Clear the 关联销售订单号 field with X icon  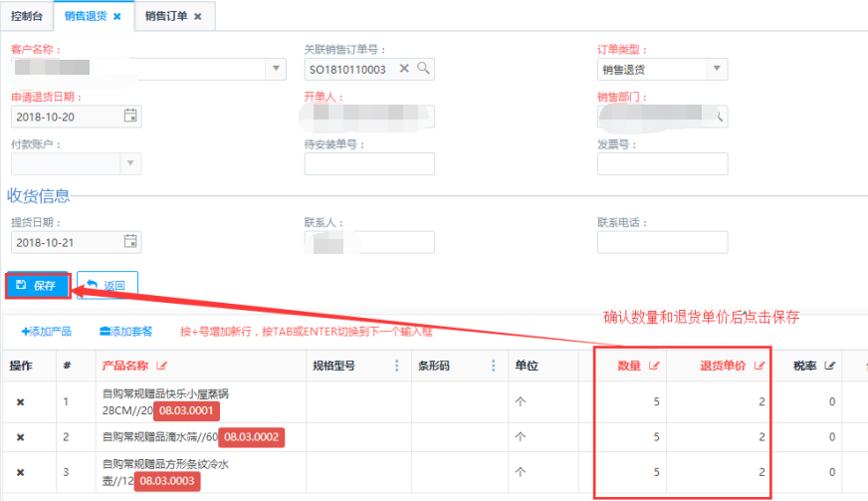pos(404,69)
